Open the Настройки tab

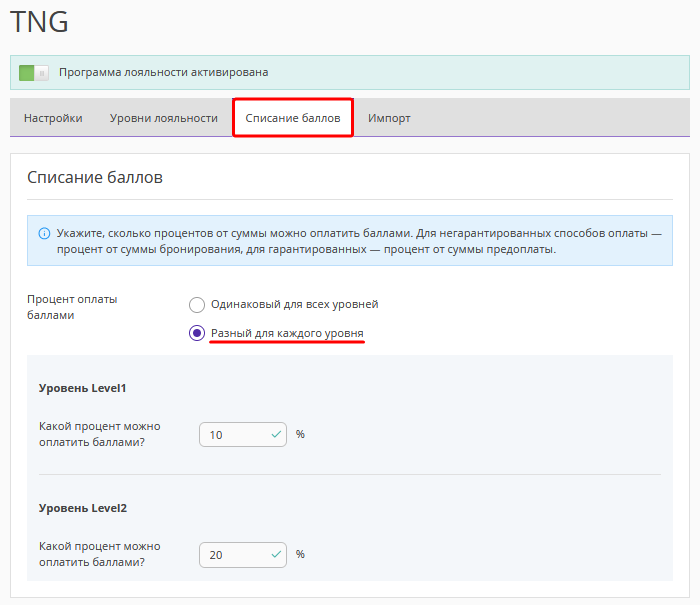tap(53, 118)
